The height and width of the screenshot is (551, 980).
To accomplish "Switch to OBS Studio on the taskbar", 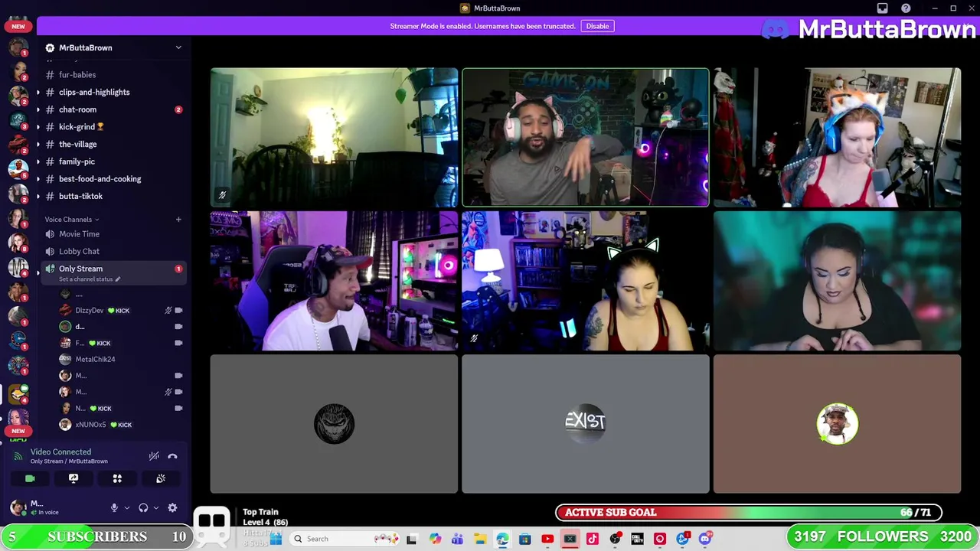I will click(x=615, y=539).
